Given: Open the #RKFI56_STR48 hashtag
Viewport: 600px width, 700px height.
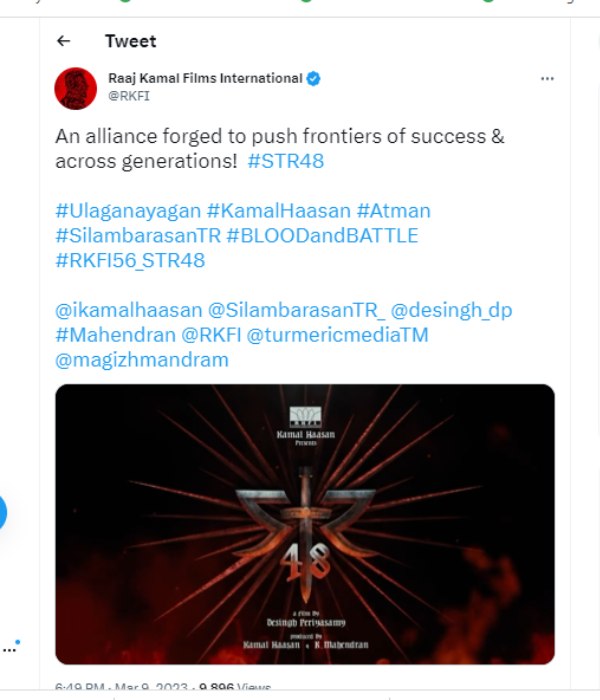Looking at the screenshot, I should pos(130,261).
